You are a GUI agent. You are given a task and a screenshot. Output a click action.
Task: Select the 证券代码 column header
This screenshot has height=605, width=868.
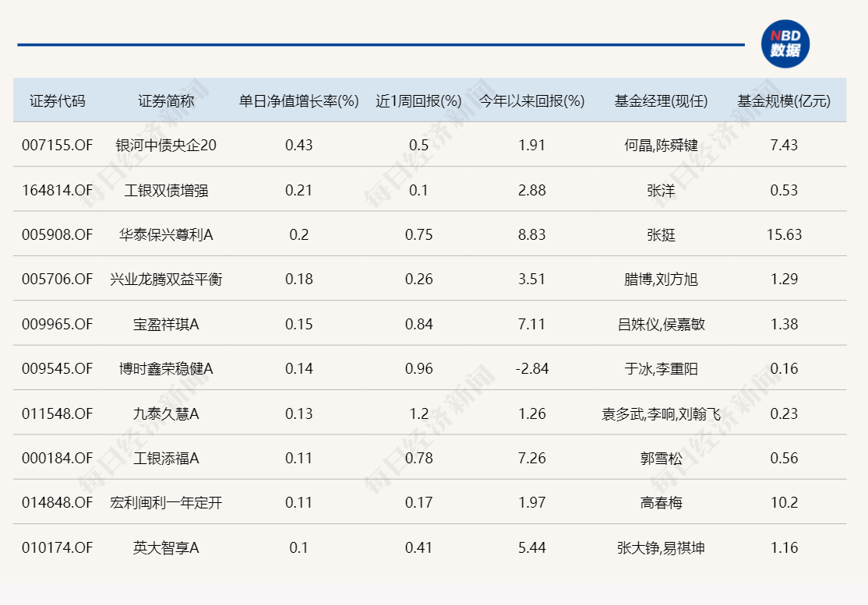tap(58, 101)
